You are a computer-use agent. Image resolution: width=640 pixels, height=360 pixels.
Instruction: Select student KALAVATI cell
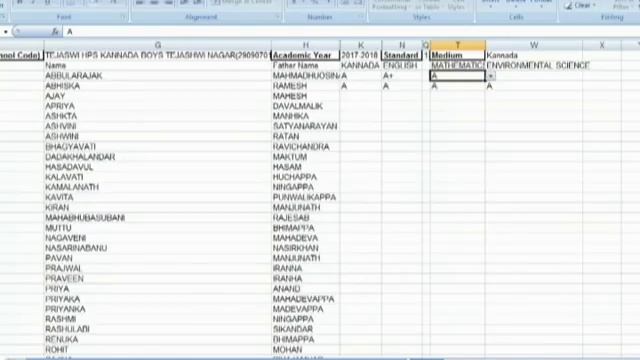tap(158, 177)
